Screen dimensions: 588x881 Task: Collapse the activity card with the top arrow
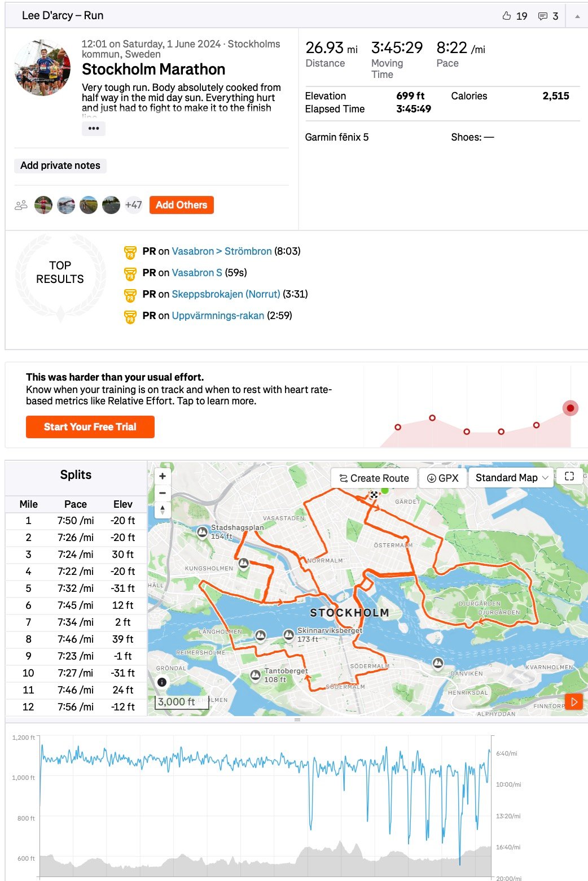(577, 16)
